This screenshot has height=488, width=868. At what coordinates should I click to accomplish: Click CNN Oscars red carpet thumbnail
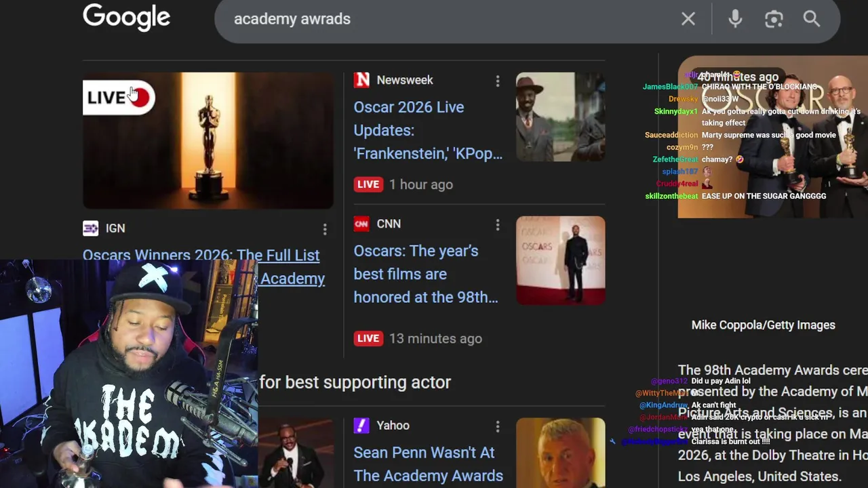561,260
